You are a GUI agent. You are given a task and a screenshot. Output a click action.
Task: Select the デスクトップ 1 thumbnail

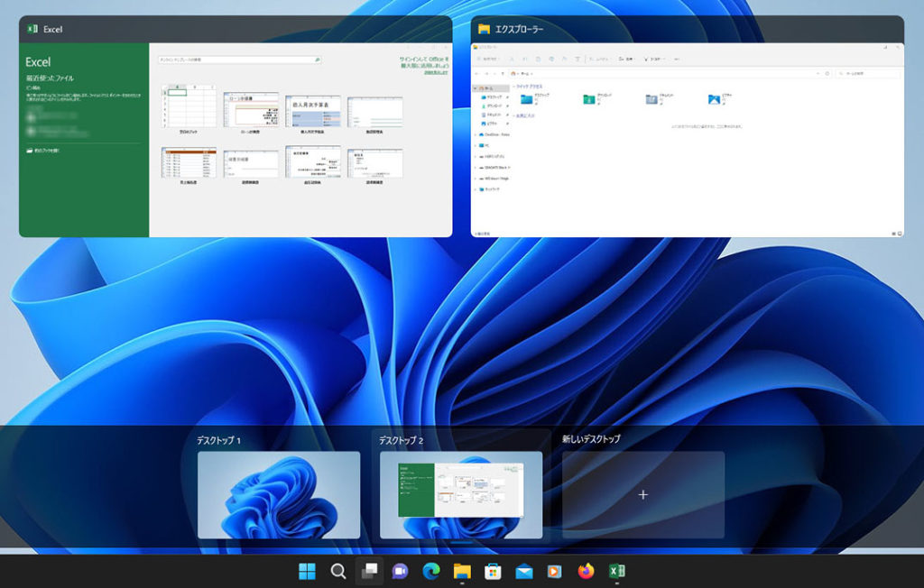279,495
